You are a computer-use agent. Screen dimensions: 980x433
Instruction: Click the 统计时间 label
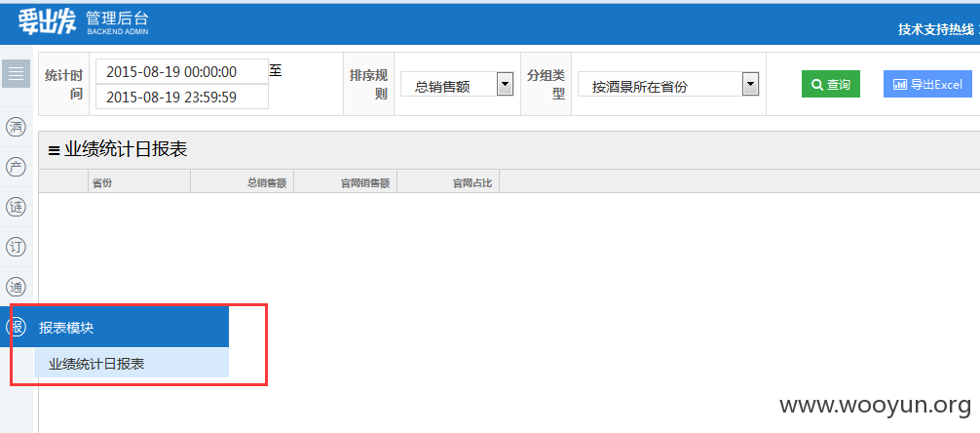tap(63, 85)
